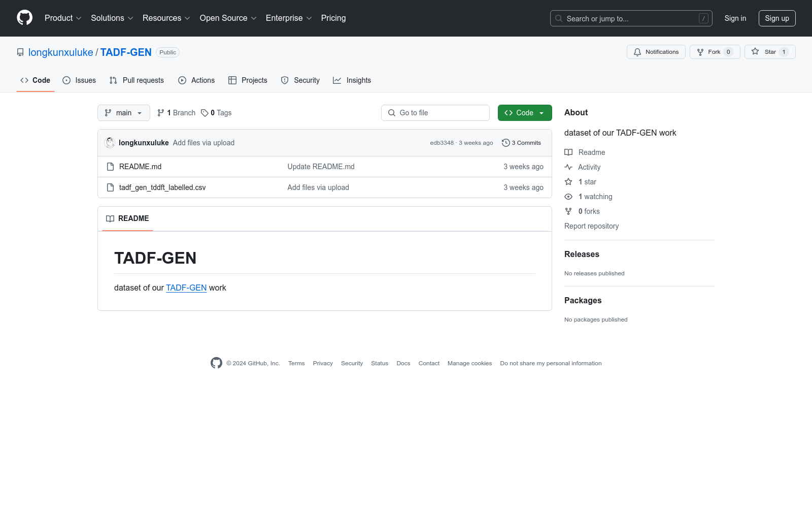The height and width of the screenshot is (508, 812).
Task: Click Do not share my personal information
Action: (551, 363)
